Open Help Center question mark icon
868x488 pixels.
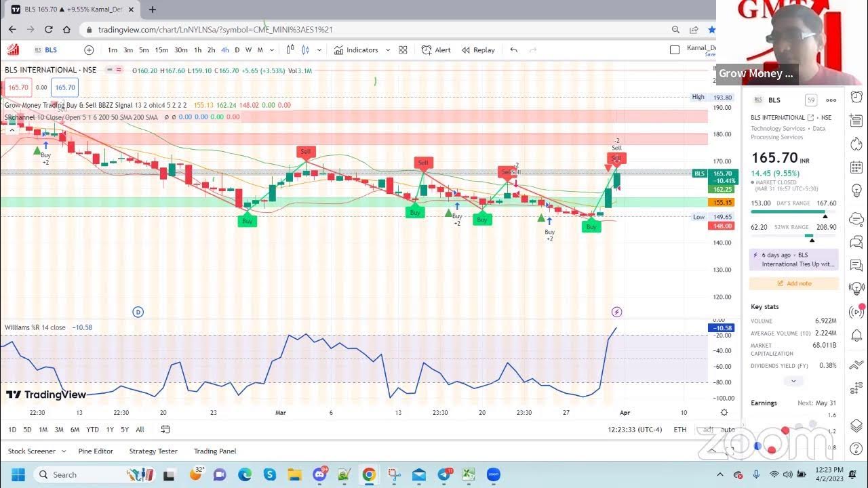click(856, 449)
